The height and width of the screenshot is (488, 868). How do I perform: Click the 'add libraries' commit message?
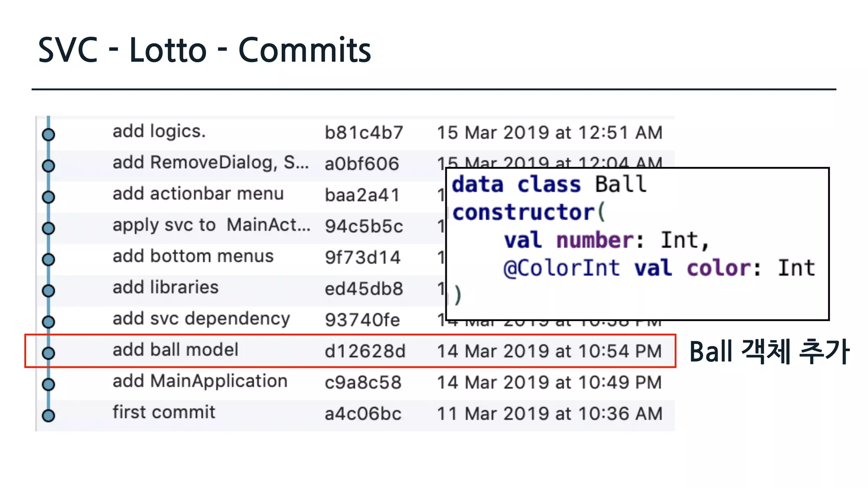(x=165, y=288)
